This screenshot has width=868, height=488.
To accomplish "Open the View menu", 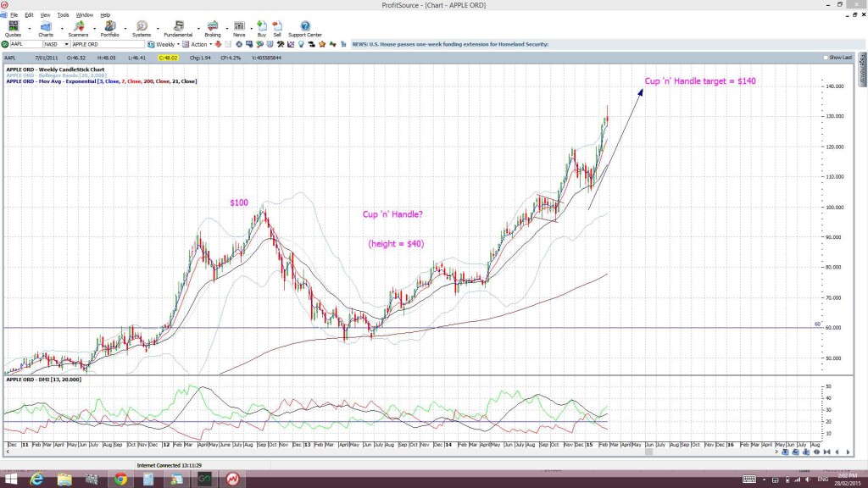I will pos(45,15).
